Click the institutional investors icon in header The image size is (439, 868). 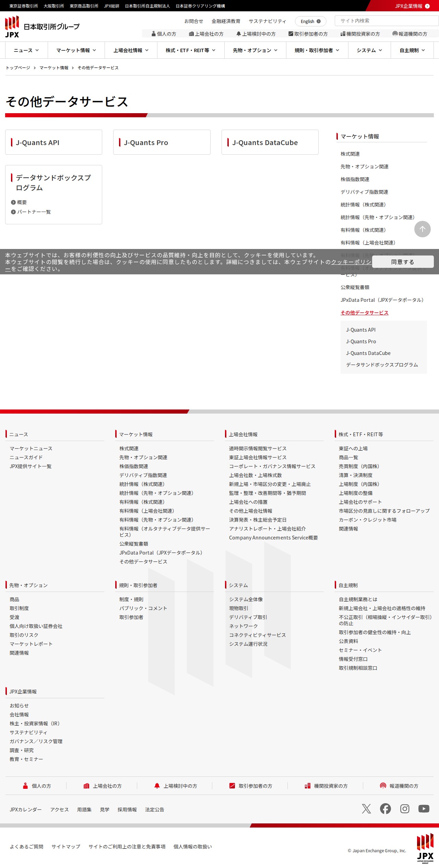tap(343, 34)
